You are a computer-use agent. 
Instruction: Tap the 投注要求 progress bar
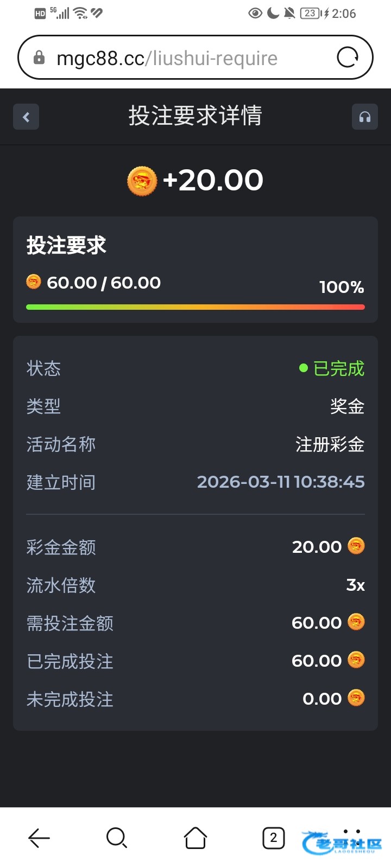pos(195,307)
